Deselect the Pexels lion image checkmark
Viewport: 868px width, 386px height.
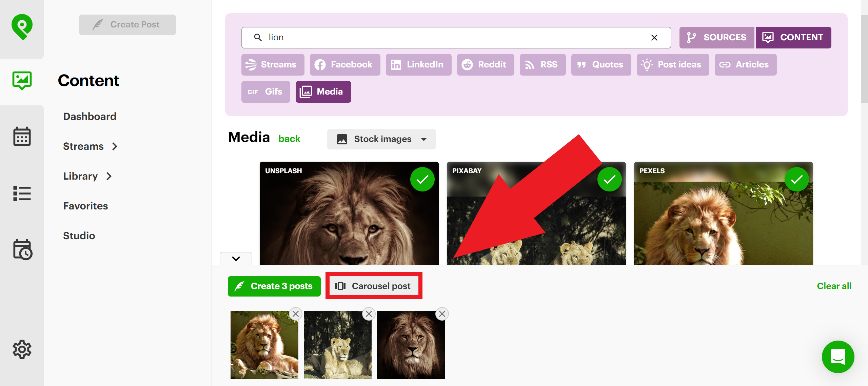797,179
